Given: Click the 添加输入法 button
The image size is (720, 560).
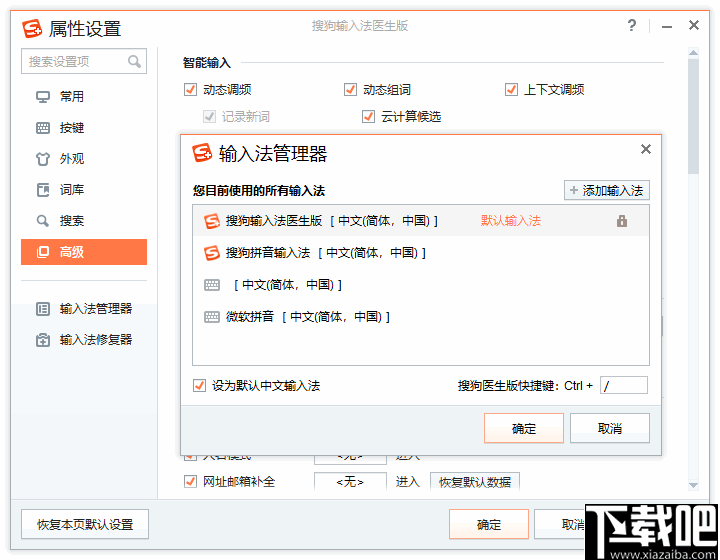Looking at the screenshot, I should (x=607, y=190).
